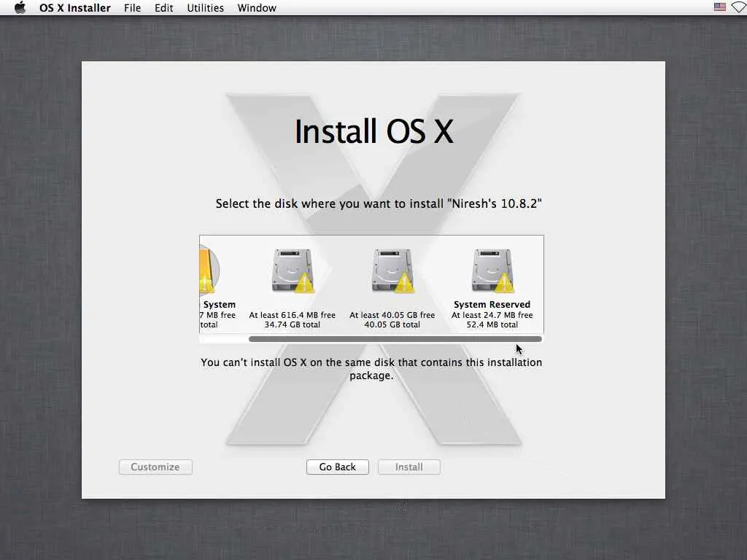Screen dimensions: 747x560
Task: Open the Edit menu
Action: pos(164,8)
